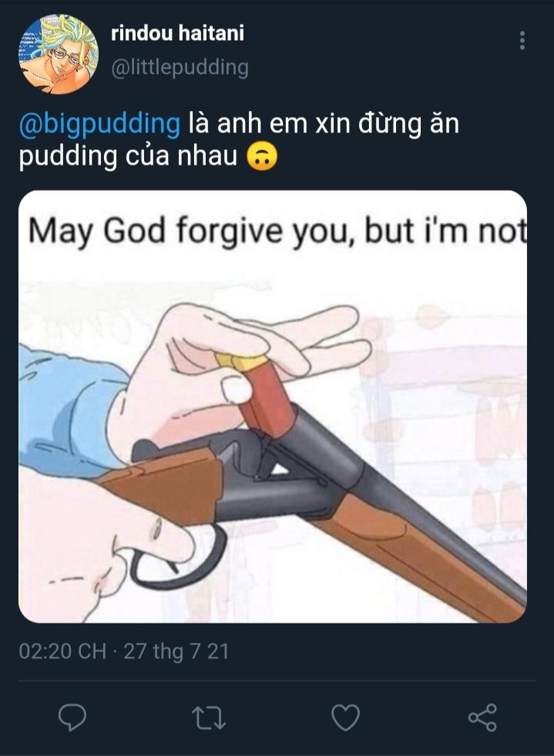This screenshot has height=756, width=554.
Task: Click the display name rindou haitani
Action: pyautogui.click(x=177, y=33)
